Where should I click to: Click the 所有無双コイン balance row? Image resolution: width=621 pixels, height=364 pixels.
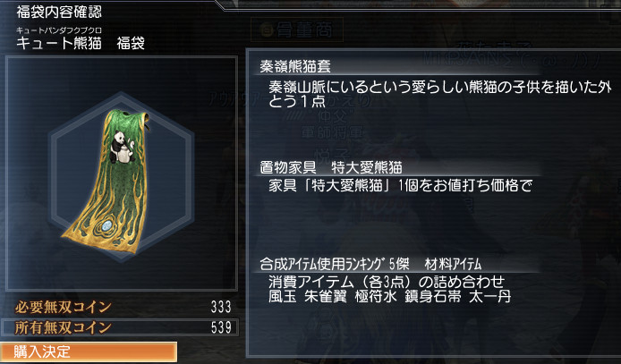coord(120,327)
